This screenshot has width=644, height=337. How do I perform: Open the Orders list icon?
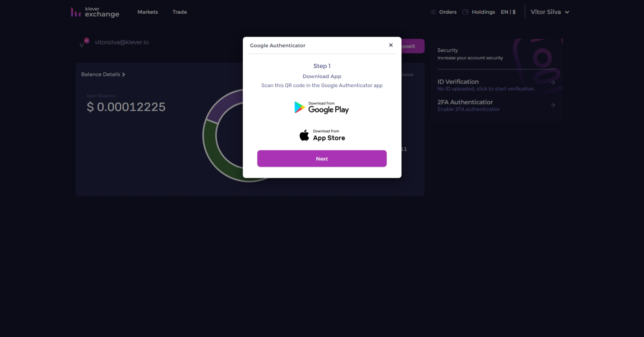coord(432,12)
